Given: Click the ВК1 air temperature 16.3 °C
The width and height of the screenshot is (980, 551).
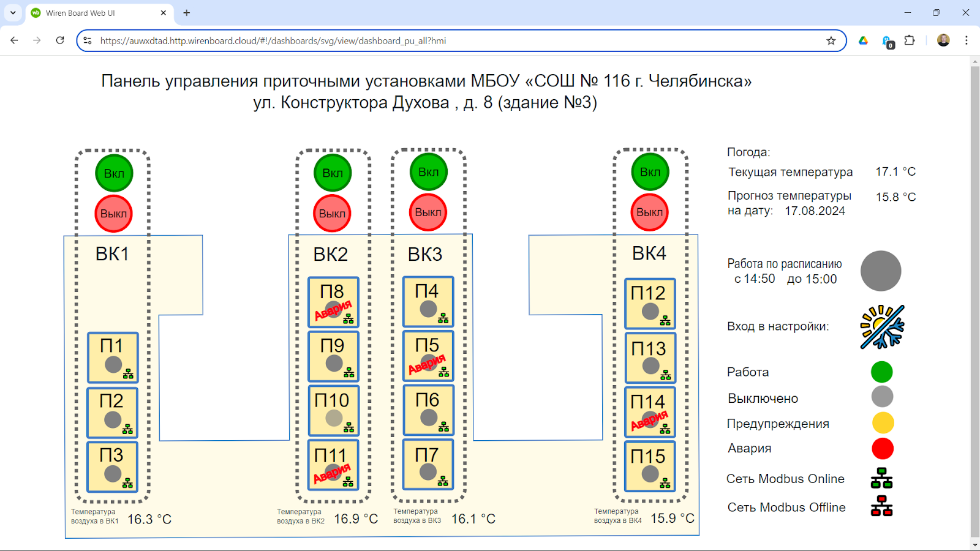Looking at the screenshot, I should [149, 520].
